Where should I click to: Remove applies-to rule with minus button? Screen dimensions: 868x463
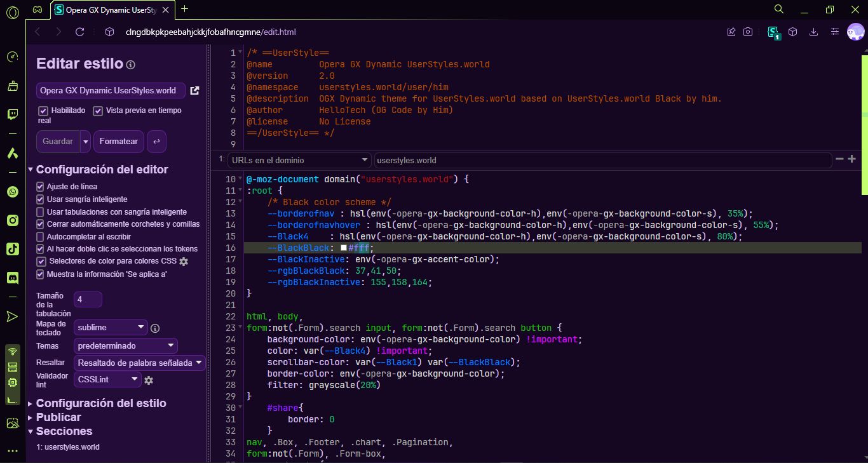tap(839, 159)
